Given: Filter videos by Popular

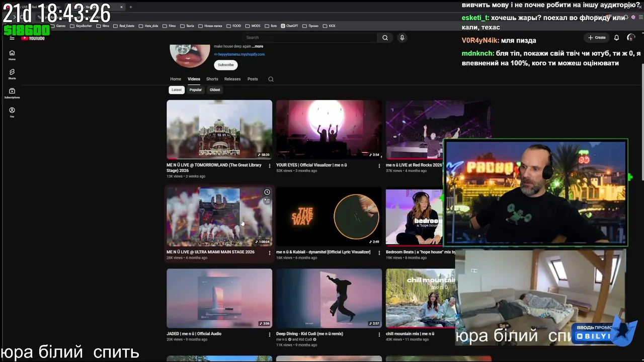Looking at the screenshot, I should (196, 90).
